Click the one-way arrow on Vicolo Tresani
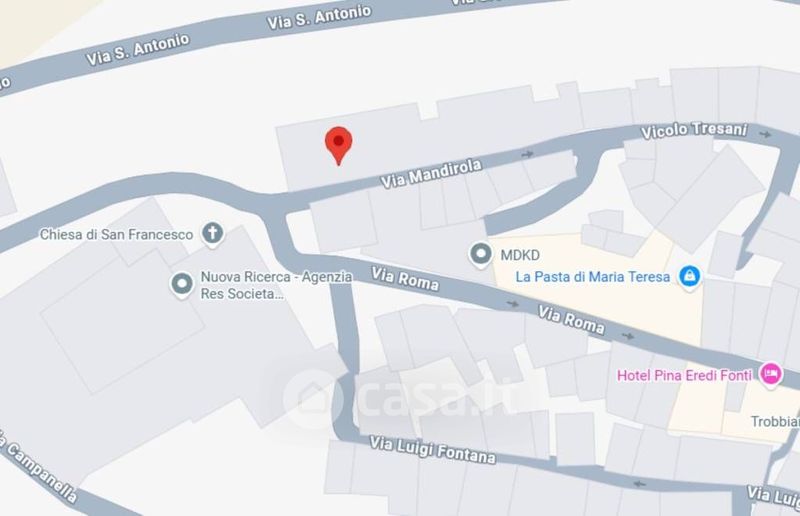This screenshot has height=516, width=800. tap(765, 134)
